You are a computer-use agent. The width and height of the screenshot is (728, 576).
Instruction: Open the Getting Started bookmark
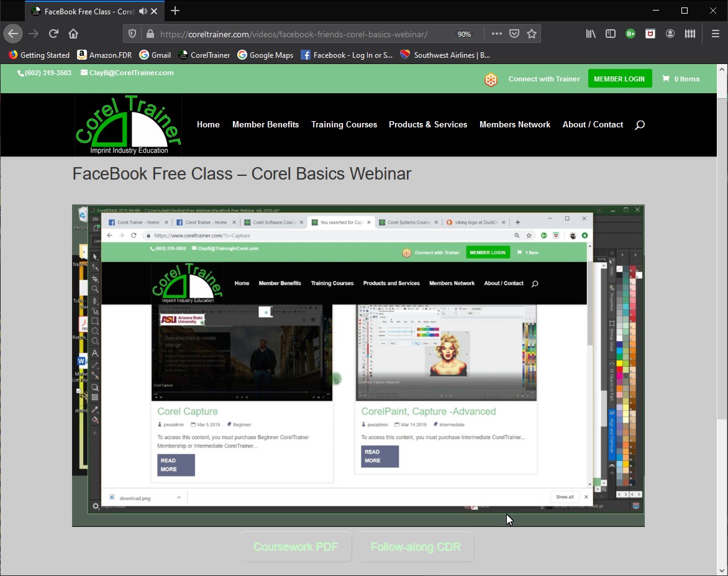pyautogui.click(x=39, y=55)
